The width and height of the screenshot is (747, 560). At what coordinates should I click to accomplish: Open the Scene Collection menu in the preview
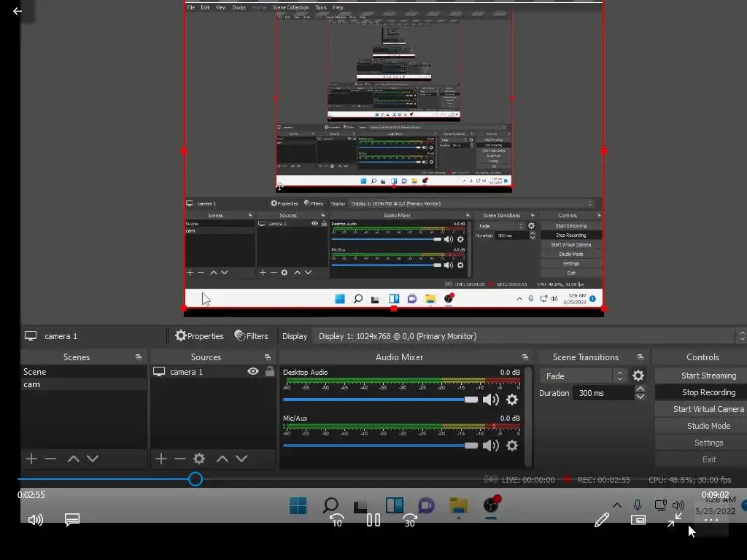(x=290, y=7)
